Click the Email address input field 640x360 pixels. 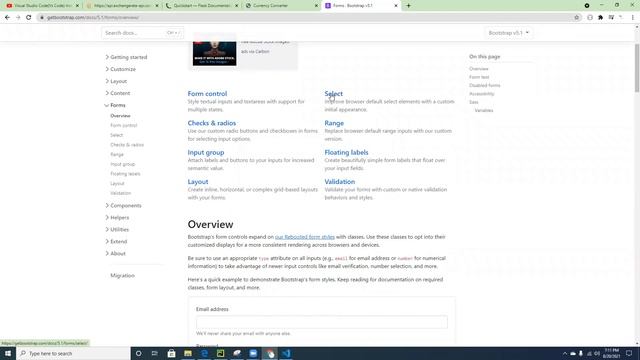322,322
